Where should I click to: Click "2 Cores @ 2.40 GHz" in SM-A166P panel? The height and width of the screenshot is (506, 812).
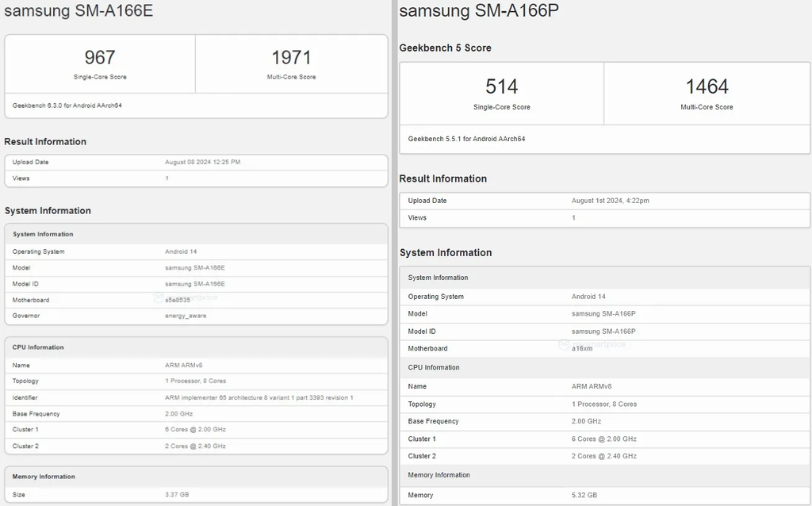tap(603, 456)
